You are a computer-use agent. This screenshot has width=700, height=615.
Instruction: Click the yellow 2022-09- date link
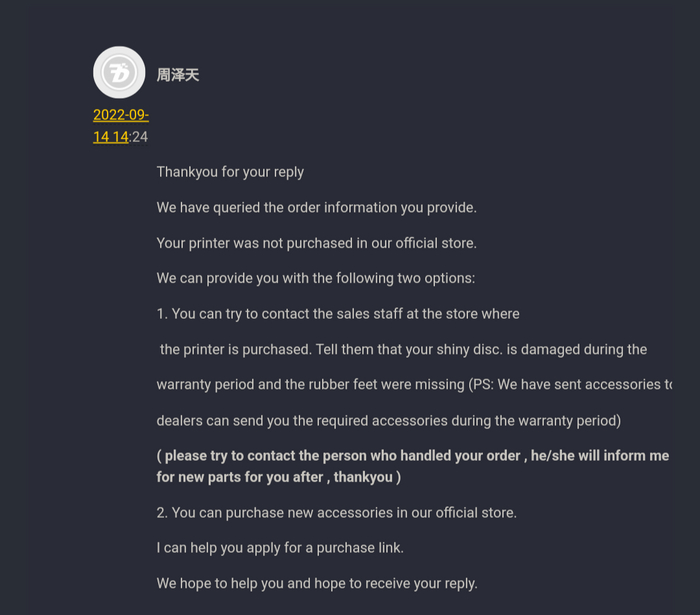click(121, 115)
